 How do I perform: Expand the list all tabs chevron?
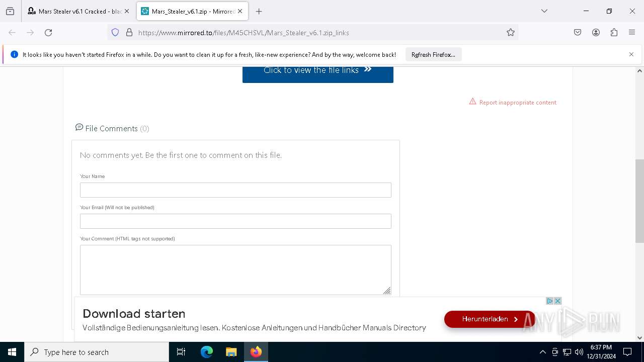[544, 11]
